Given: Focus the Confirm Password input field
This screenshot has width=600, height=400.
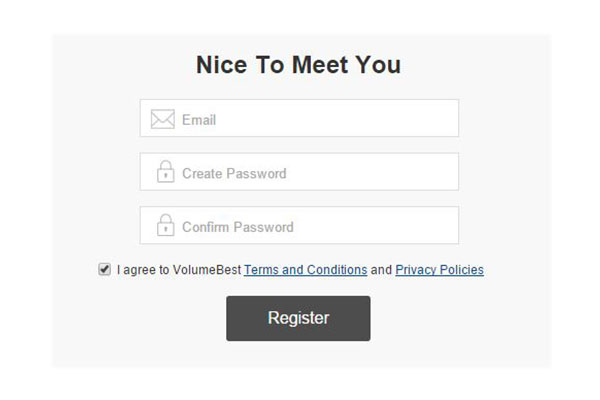Looking at the screenshot, I should (x=299, y=225).
